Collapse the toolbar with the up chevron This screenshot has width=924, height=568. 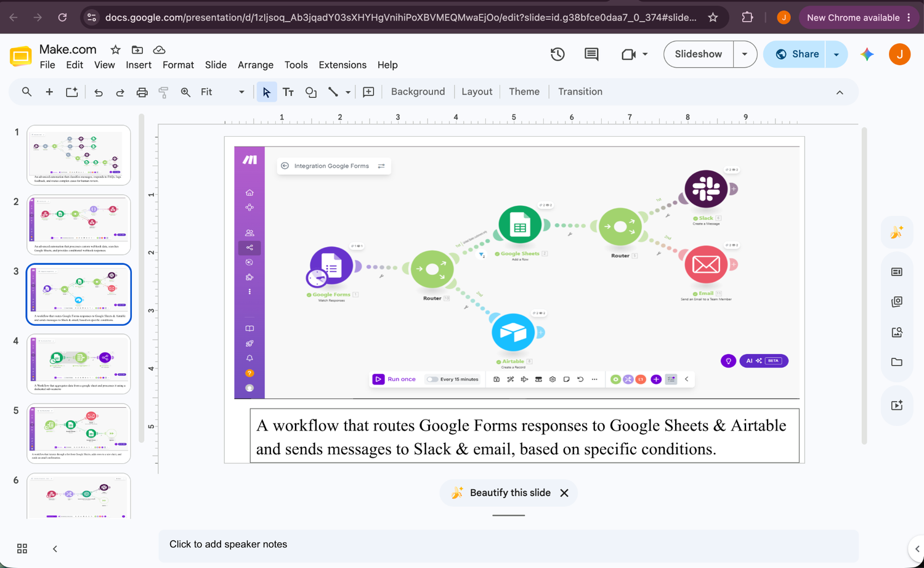[840, 92]
